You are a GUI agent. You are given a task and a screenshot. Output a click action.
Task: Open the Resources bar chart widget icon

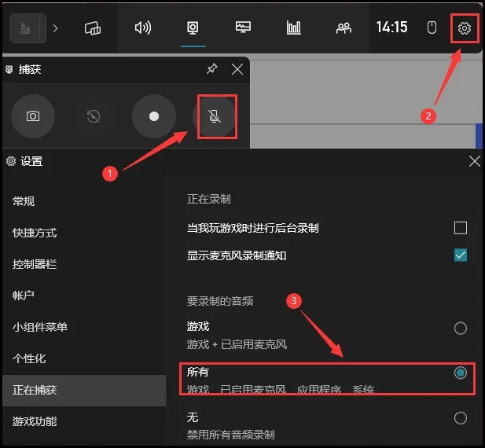[293, 28]
